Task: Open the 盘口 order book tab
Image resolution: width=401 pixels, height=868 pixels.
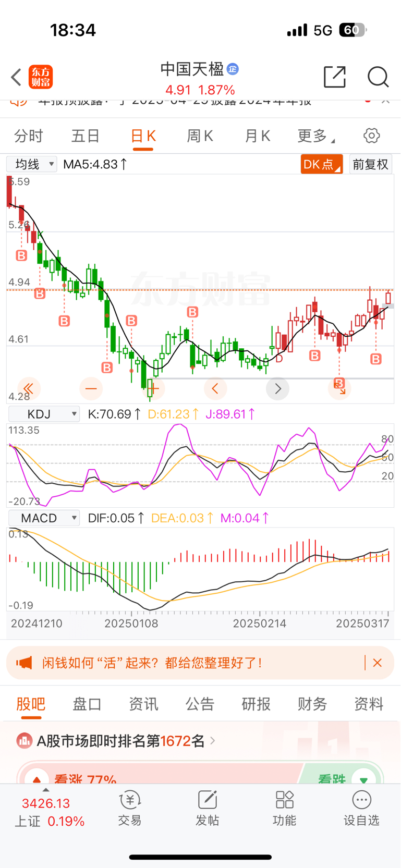Action: click(x=87, y=704)
